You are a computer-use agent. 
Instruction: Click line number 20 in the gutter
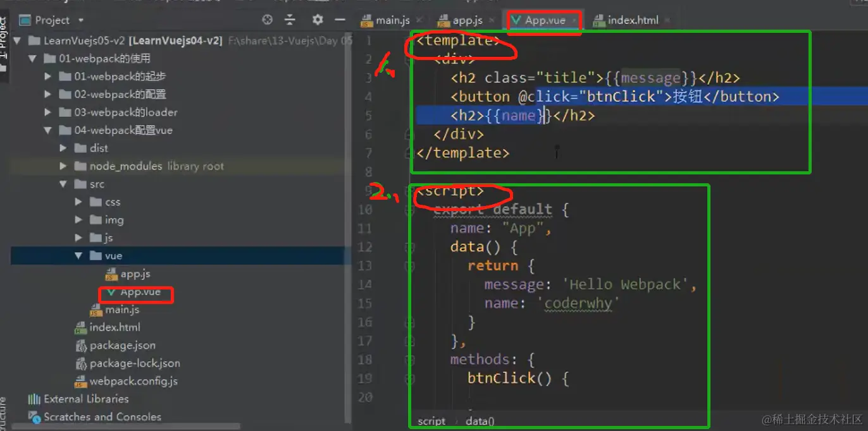pyautogui.click(x=365, y=397)
